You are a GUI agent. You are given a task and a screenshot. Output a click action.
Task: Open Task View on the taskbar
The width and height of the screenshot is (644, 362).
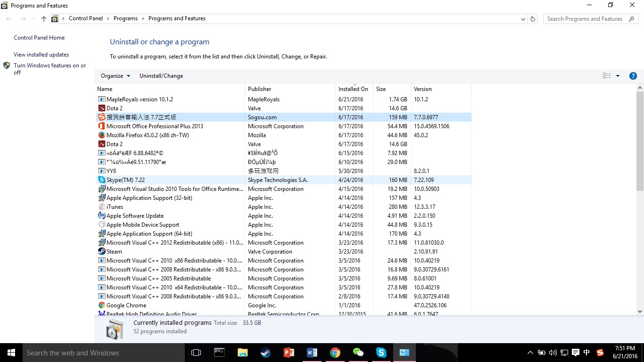click(x=196, y=353)
